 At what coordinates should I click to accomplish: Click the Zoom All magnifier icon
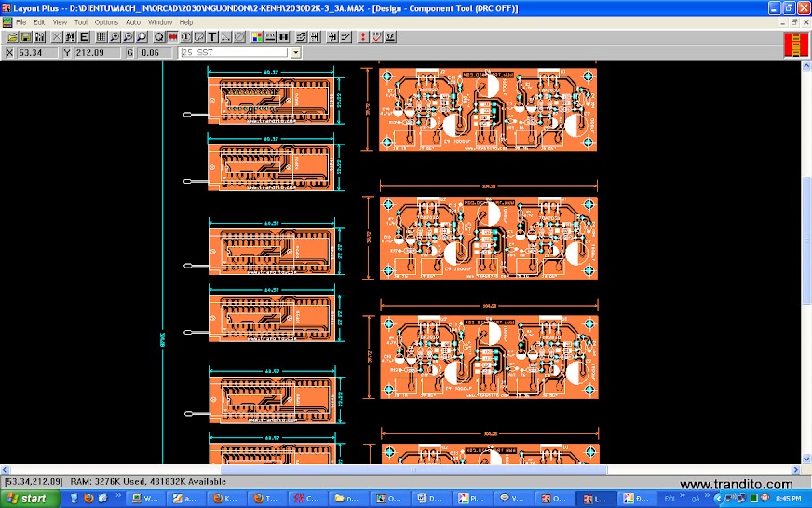coord(142,36)
